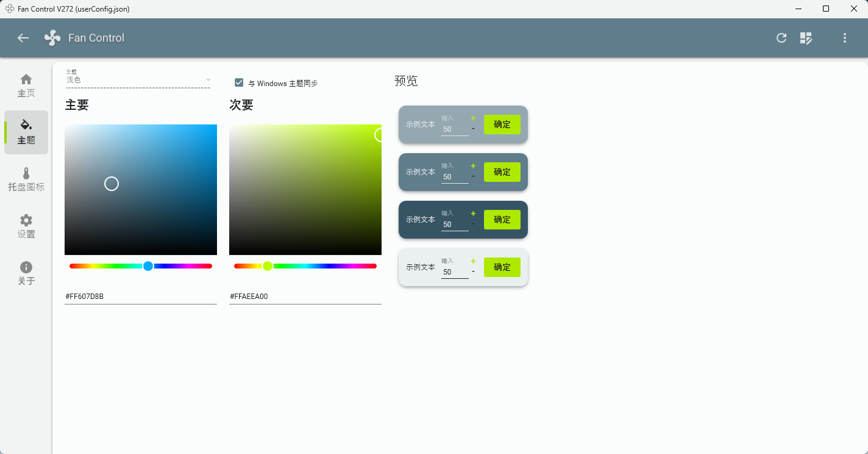Click 确定 on the first preview card

tap(502, 124)
